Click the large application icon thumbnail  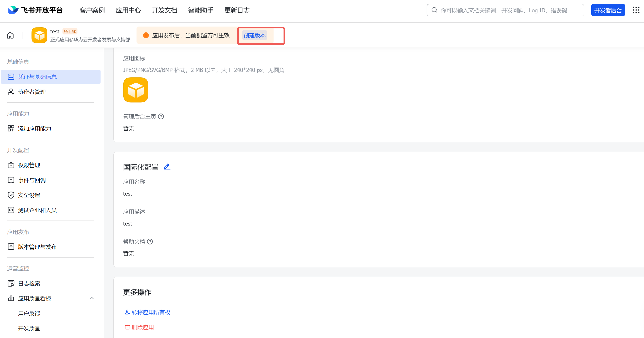pyautogui.click(x=136, y=90)
